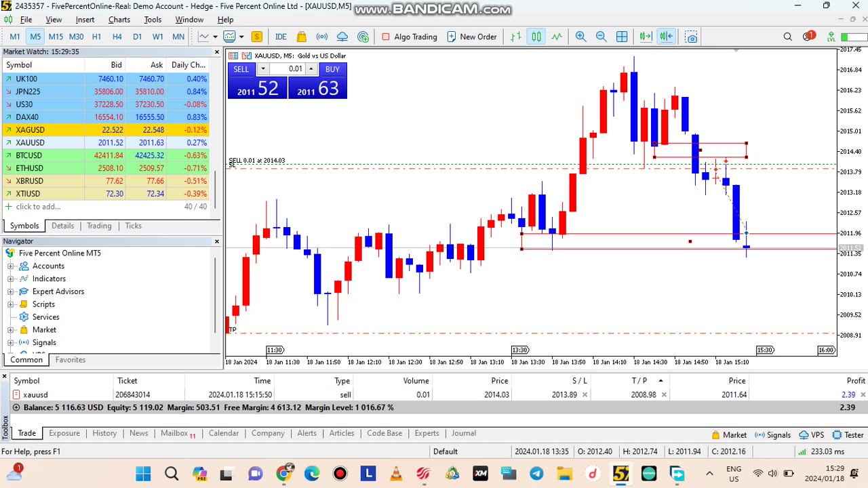Open Chrome from Windows taskbar
This screenshot has width=868, height=488.
[x=284, y=474]
